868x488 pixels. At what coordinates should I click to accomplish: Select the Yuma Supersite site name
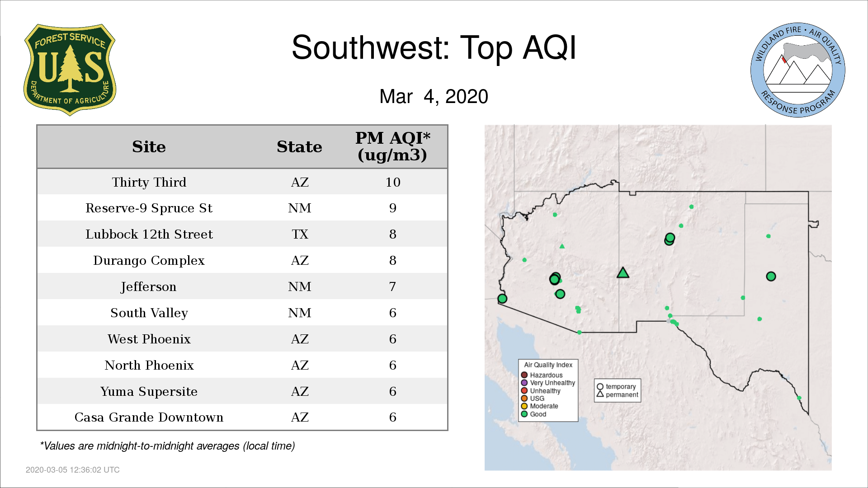(x=149, y=391)
